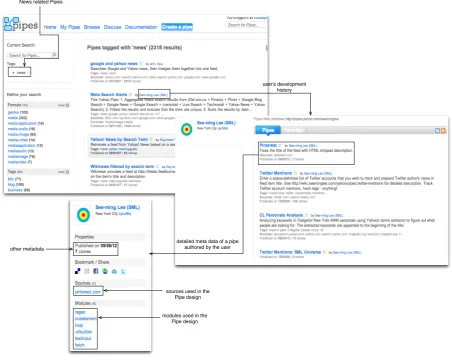
Task: Click the target avatar beside the Pipes tab
Action: [x=187, y=129]
